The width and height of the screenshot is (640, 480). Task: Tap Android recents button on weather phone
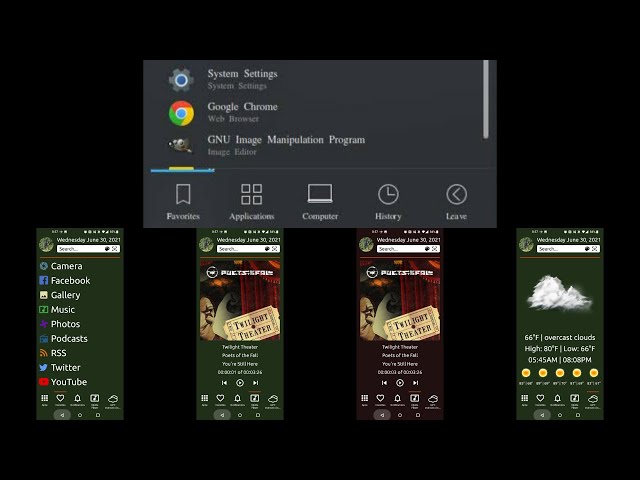[578, 415]
